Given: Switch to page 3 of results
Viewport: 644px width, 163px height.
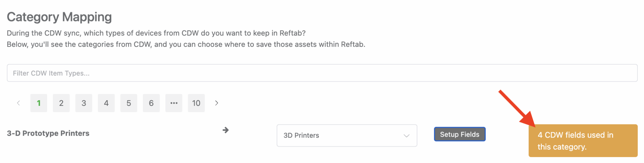Looking at the screenshot, I should pyautogui.click(x=84, y=103).
